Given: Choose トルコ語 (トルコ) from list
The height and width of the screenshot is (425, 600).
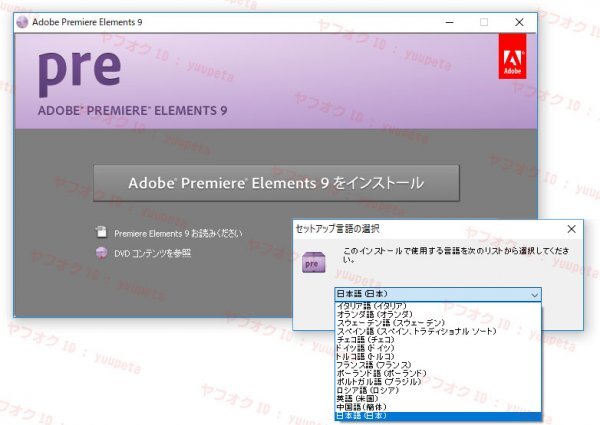Looking at the screenshot, I should pyautogui.click(x=438, y=356).
